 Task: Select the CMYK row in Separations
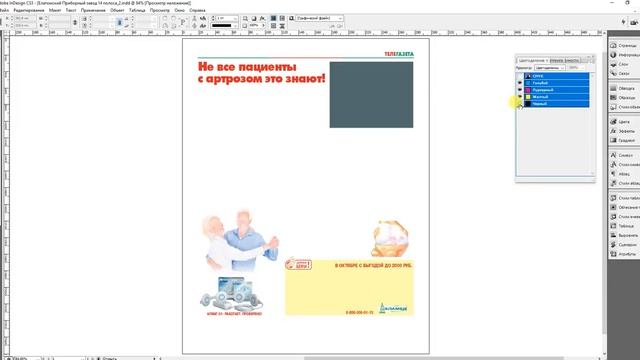[556, 76]
